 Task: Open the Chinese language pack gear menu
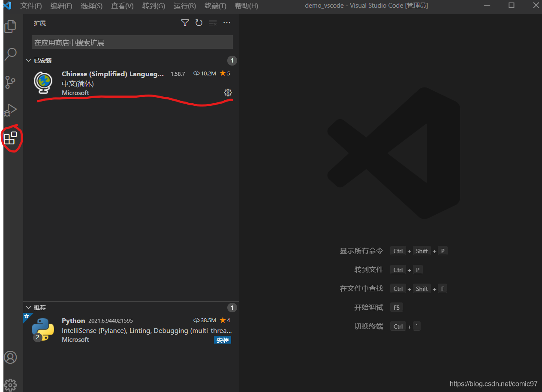click(228, 93)
